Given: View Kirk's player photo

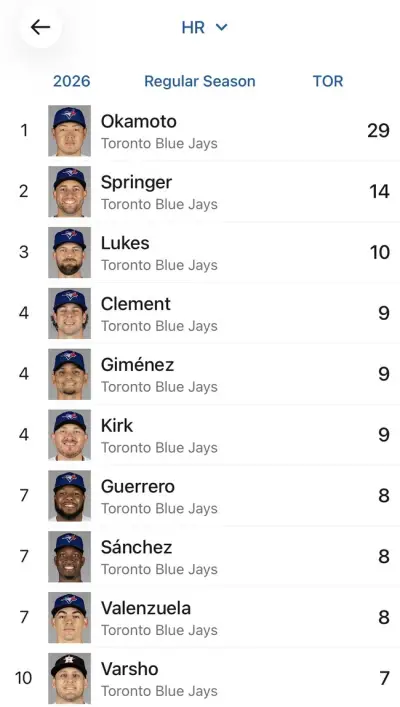Looking at the screenshot, I should point(69,435).
